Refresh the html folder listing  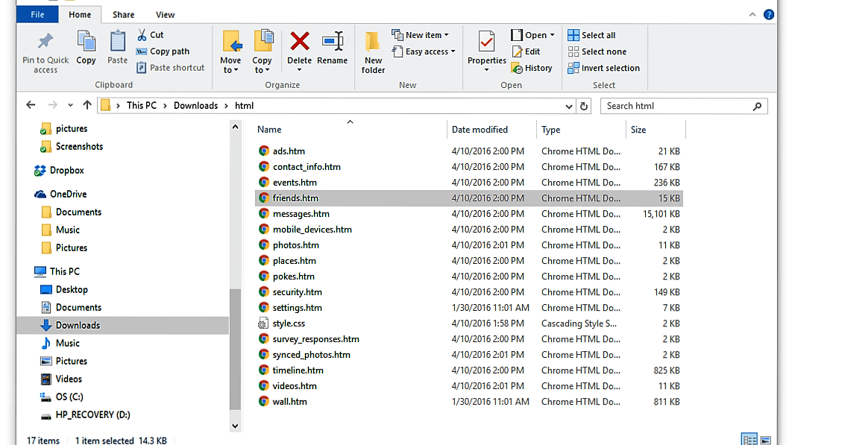tap(585, 106)
